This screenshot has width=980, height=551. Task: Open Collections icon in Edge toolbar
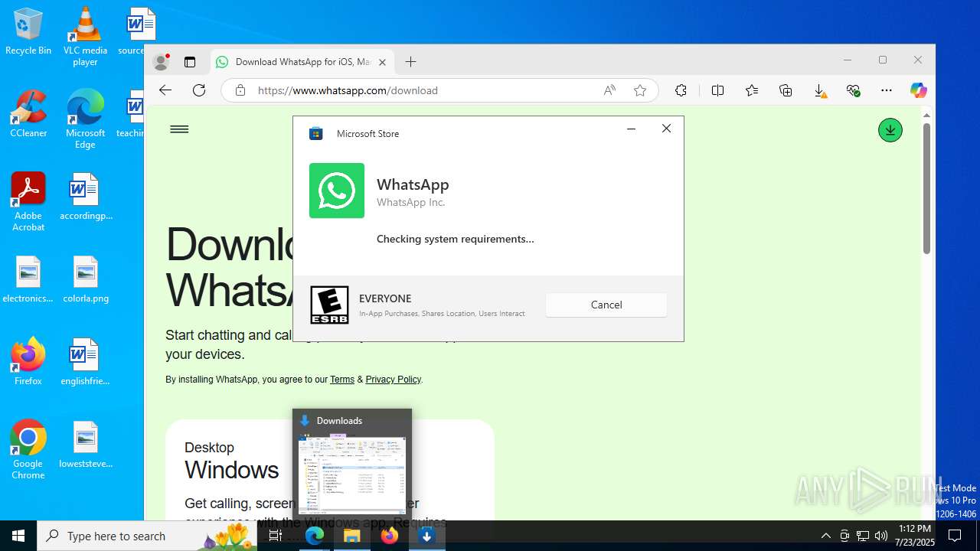coord(786,90)
